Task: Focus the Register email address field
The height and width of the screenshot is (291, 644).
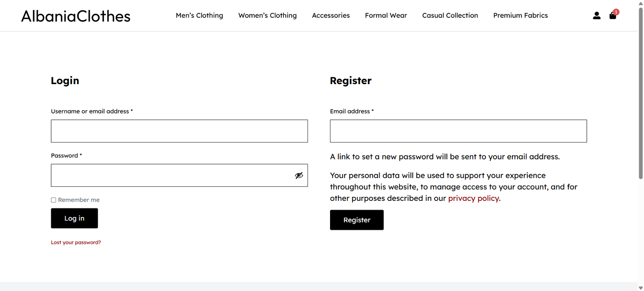Action: click(458, 131)
